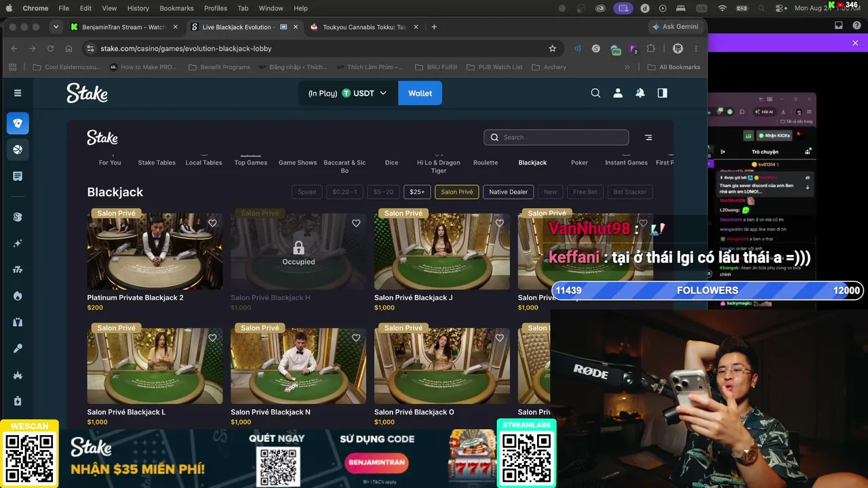The height and width of the screenshot is (488, 868).
Task: Open the Baccarat & Sic Bo tab
Action: [x=344, y=166]
